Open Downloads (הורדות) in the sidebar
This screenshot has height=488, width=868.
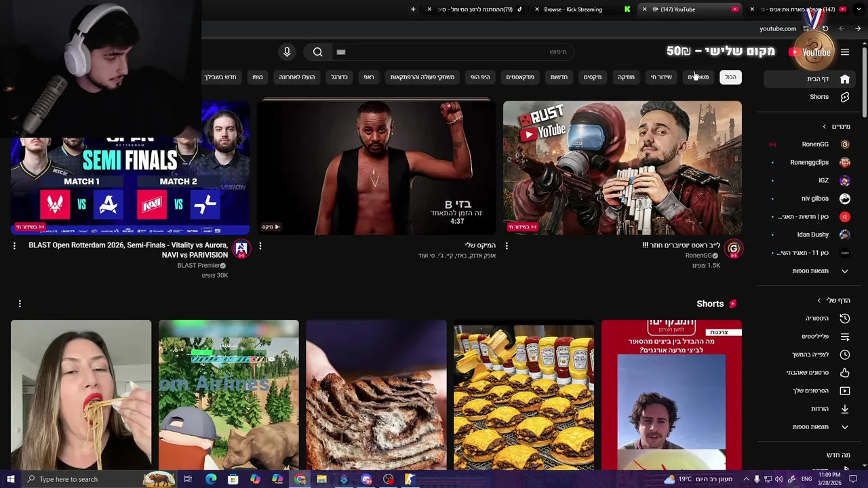811,409
